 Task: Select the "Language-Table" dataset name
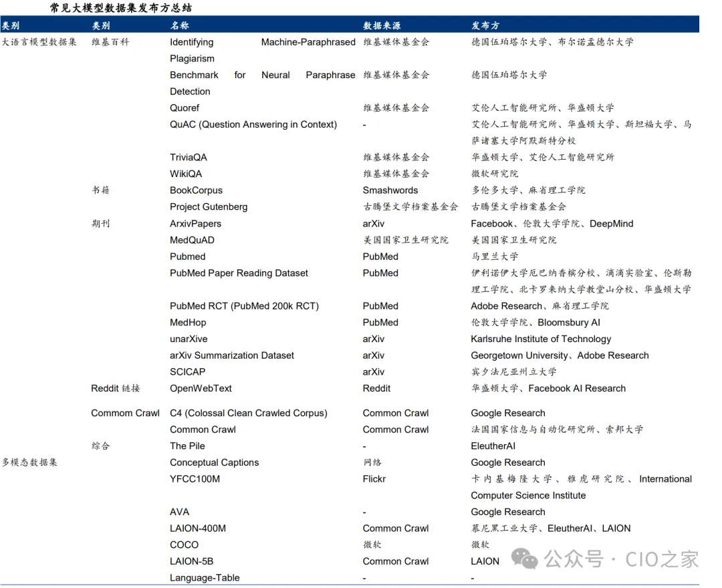click(x=205, y=578)
